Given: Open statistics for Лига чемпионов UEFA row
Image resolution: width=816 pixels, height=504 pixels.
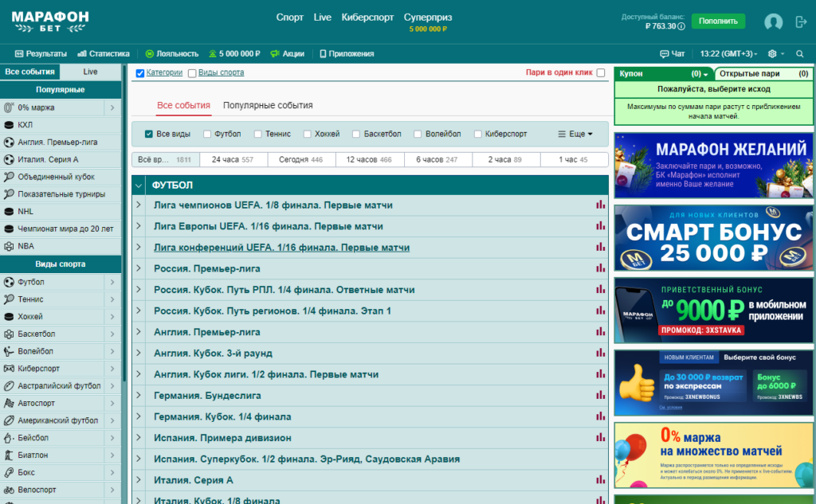Looking at the screenshot, I should point(601,205).
